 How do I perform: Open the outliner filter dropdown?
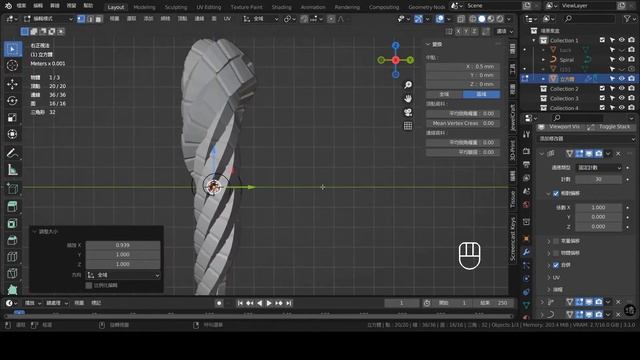click(629, 19)
